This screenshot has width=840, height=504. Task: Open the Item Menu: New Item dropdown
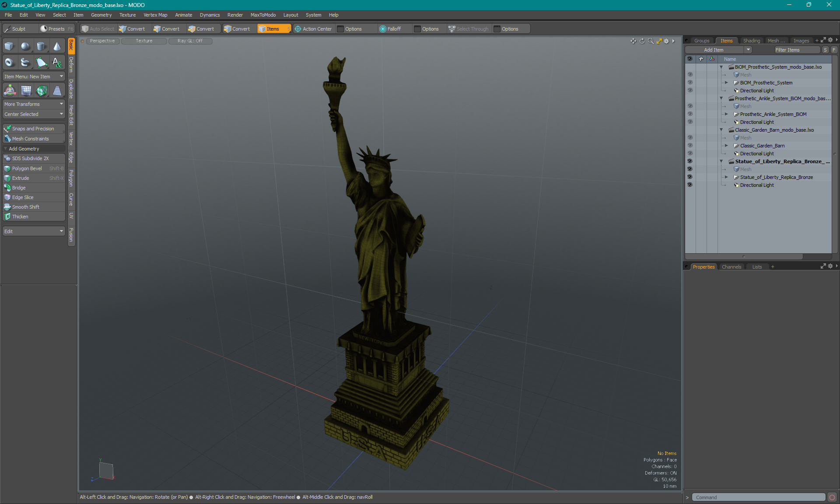click(x=34, y=77)
